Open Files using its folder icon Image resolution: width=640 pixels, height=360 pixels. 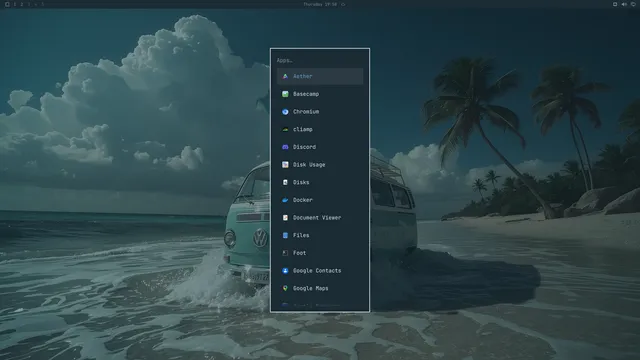tap(285, 235)
